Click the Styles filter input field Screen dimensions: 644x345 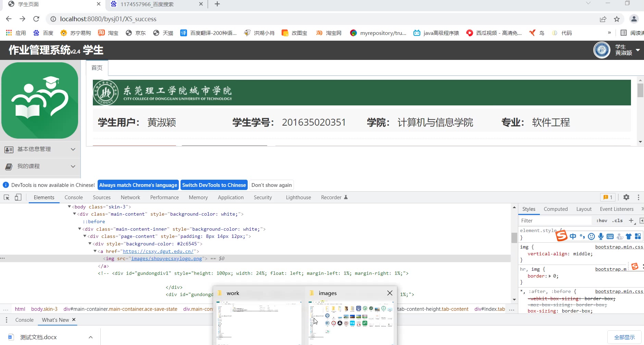coord(555,221)
